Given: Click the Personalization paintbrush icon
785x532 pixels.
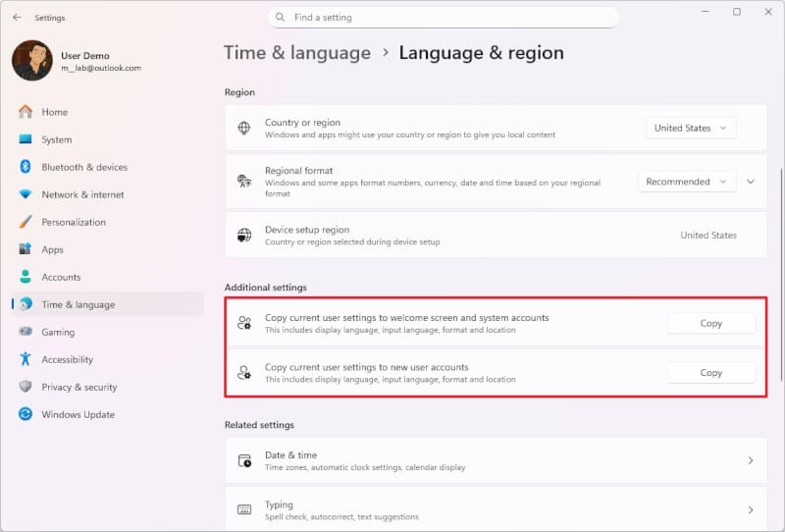Looking at the screenshot, I should click(26, 222).
